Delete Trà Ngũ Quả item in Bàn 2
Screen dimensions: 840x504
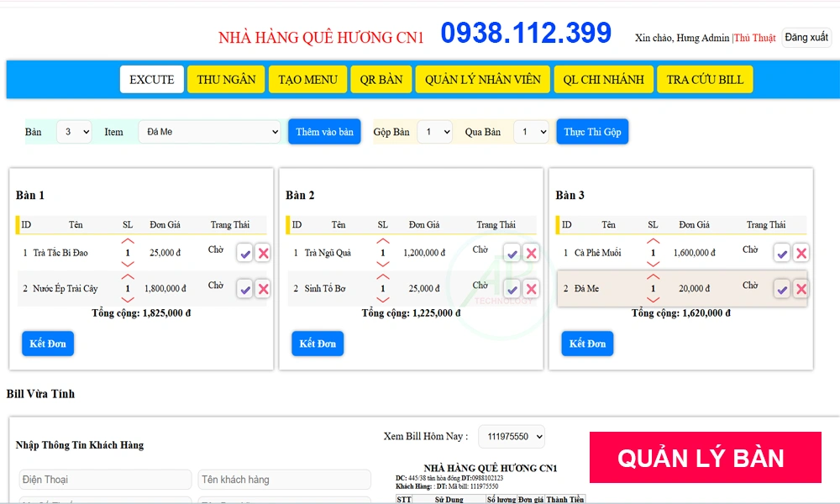click(532, 252)
